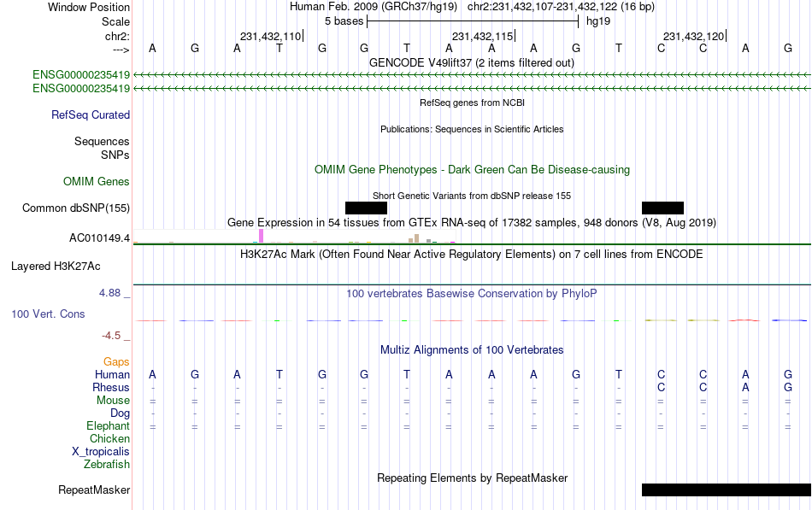Click the Window Position label

(89, 7)
